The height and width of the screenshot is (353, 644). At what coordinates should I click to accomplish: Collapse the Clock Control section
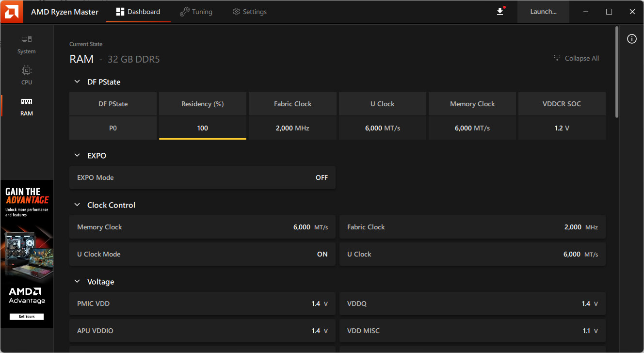(77, 205)
